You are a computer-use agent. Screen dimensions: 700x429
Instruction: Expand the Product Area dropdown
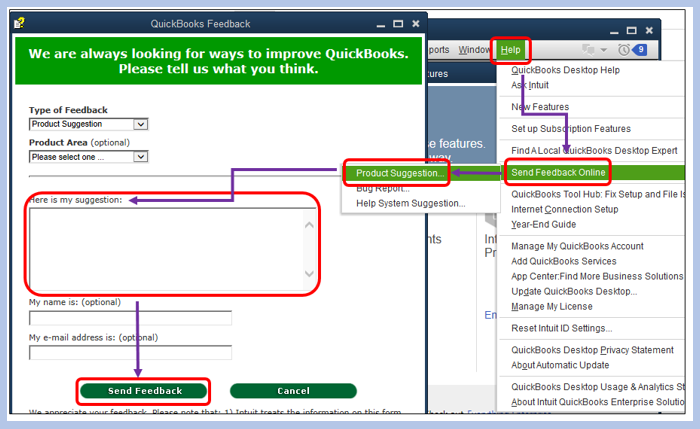pyautogui.click(x=88, y=157)
